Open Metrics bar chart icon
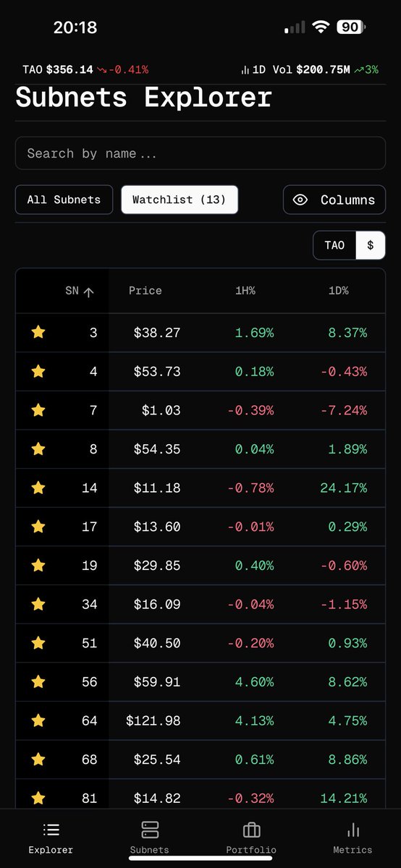 click(x=353, y=830)
